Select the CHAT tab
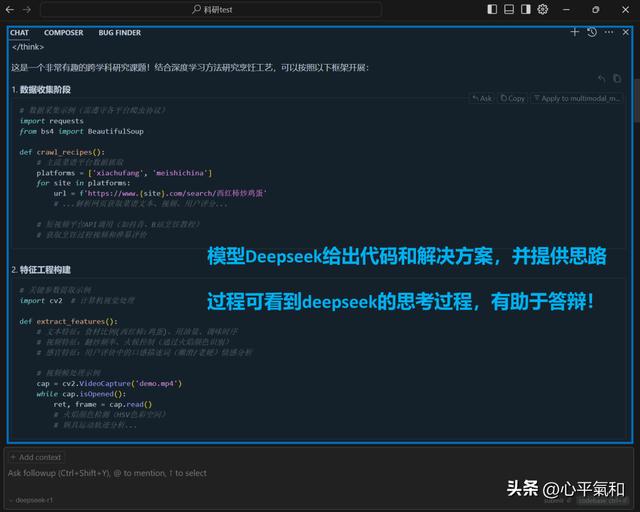640x512 pixels. pyautogui.click(x=20, y=33)
